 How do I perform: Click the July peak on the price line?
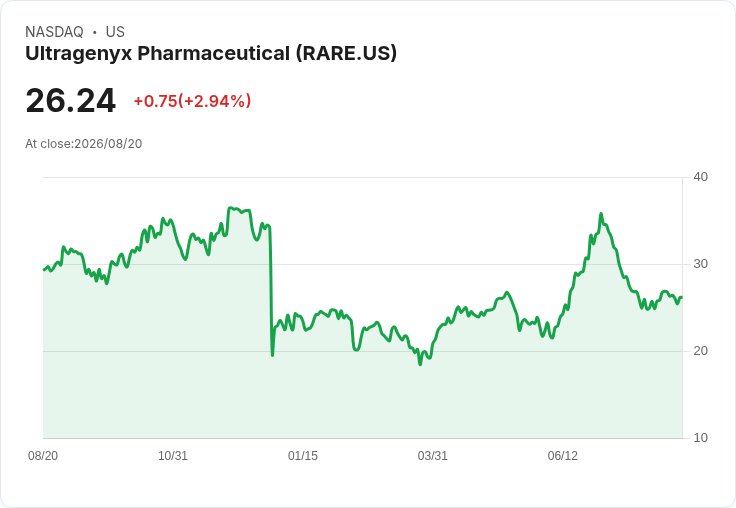coord(601,214)
